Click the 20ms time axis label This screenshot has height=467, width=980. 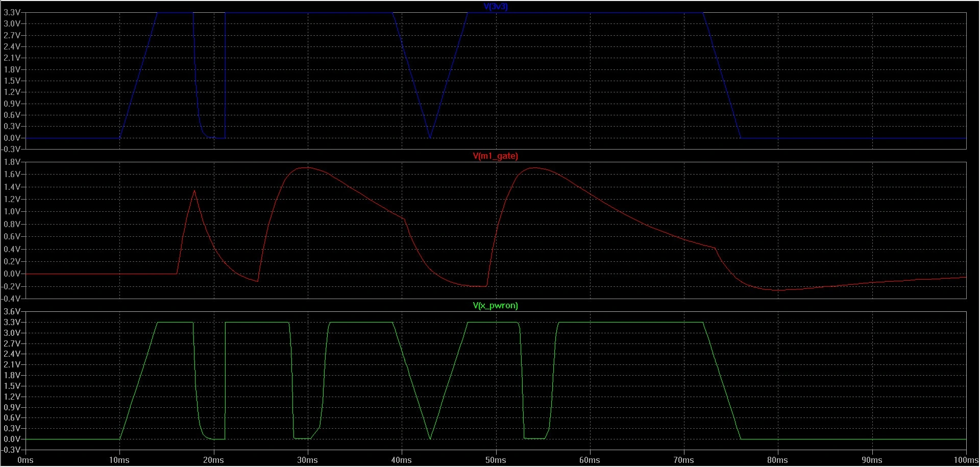213,460
